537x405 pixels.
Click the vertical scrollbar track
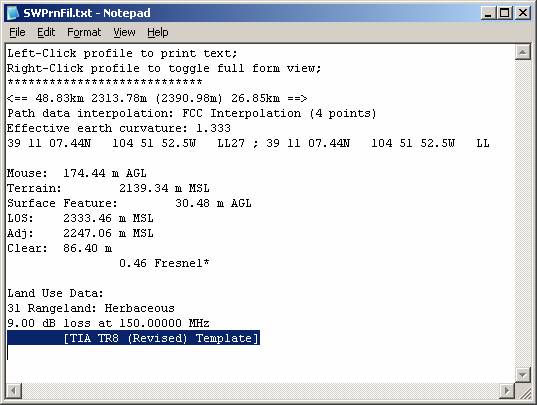click(523, 214)
